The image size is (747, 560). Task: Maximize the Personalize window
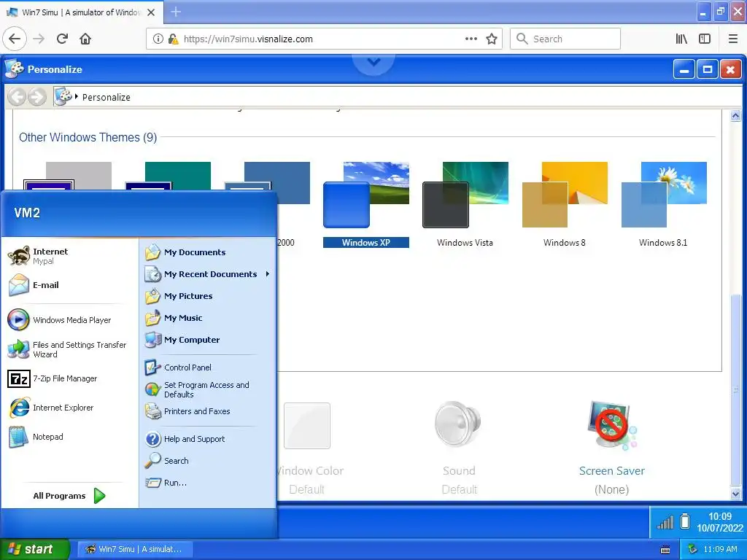pyautogui.click(x=708, y=69)
